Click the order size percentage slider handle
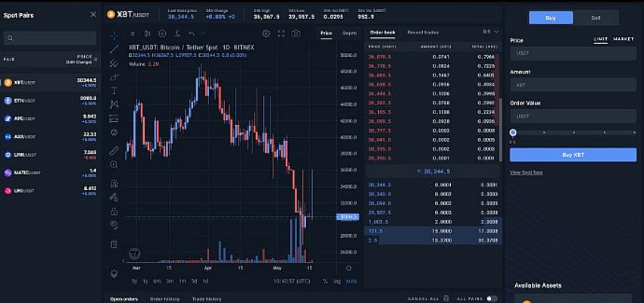 coord(513,133)
